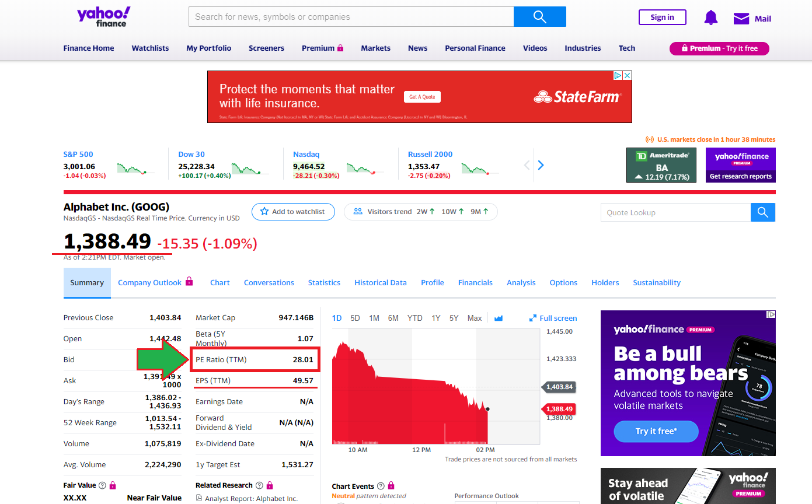Click the Sign in button
This screenshot has width=812, height=504.
click(x=662, y=17)
